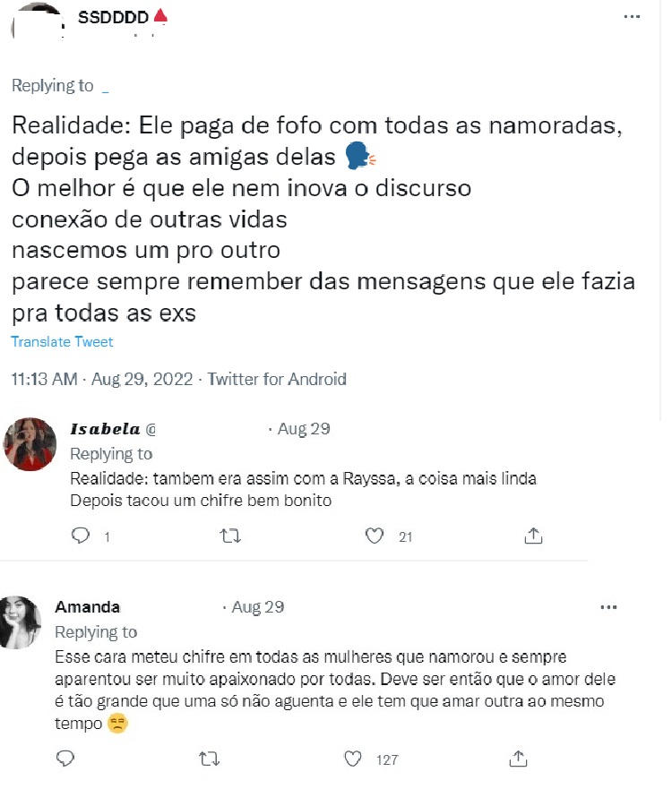Visit Amanda's profile via her name
The width and height of the screenshot is (672, 789).
[88, 607]
